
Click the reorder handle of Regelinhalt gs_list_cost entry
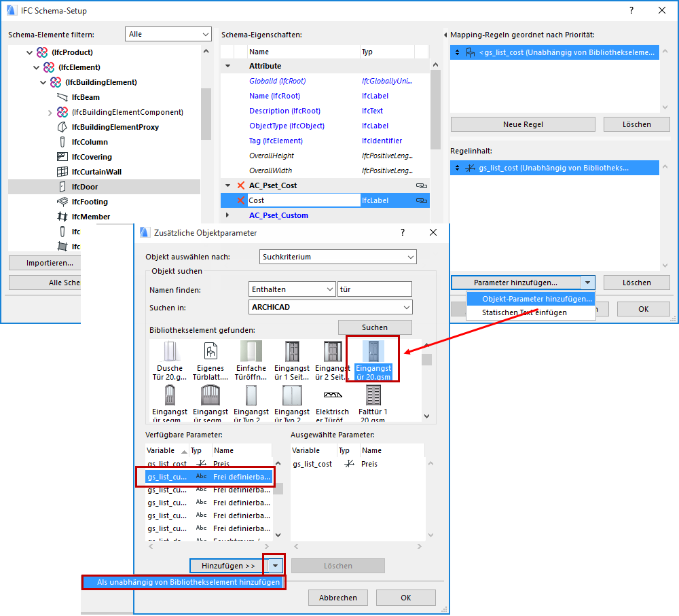click(457, 168)
